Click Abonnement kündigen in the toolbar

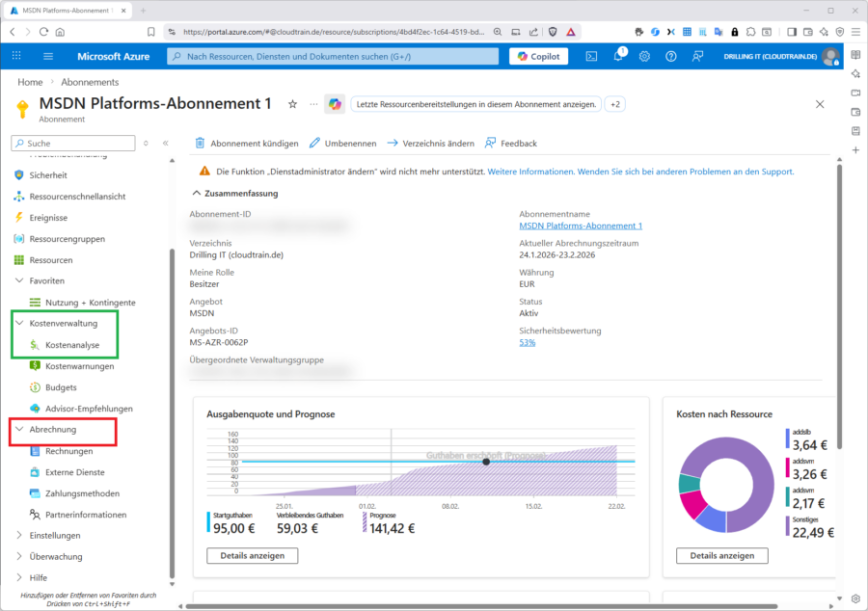[247, 144]
